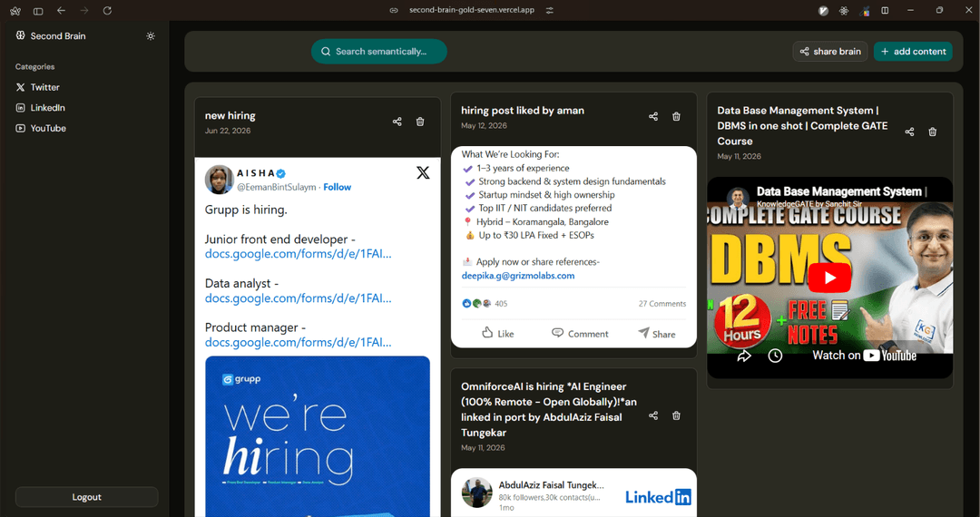Click the React DevTools extension icon
Viewport: 980px width, 517px height.
coord(844,11)
